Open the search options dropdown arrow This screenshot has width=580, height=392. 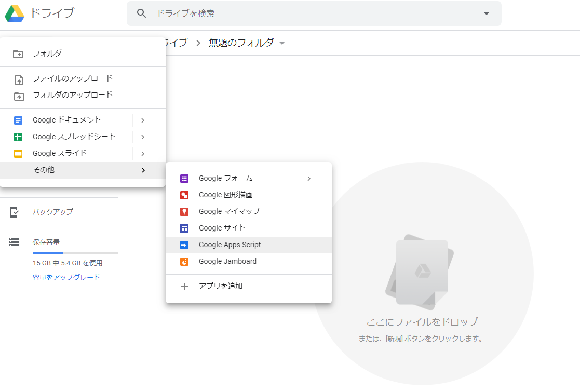pyautogui.click(x=487, y=13)
